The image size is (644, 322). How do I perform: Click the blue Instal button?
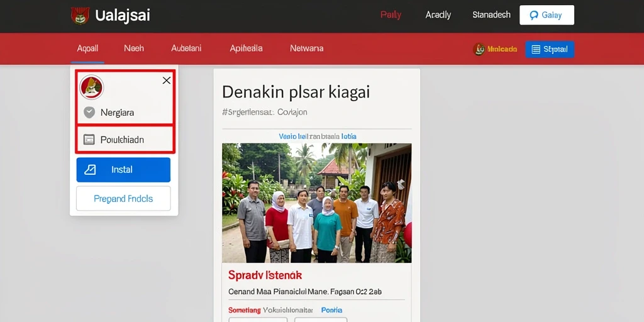coord(123,170)
